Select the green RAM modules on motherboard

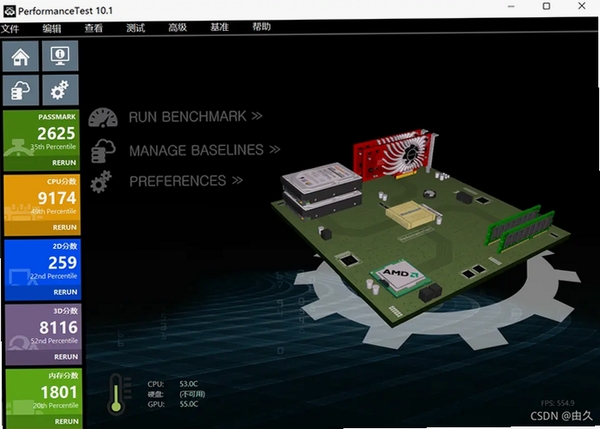(520, 228)
